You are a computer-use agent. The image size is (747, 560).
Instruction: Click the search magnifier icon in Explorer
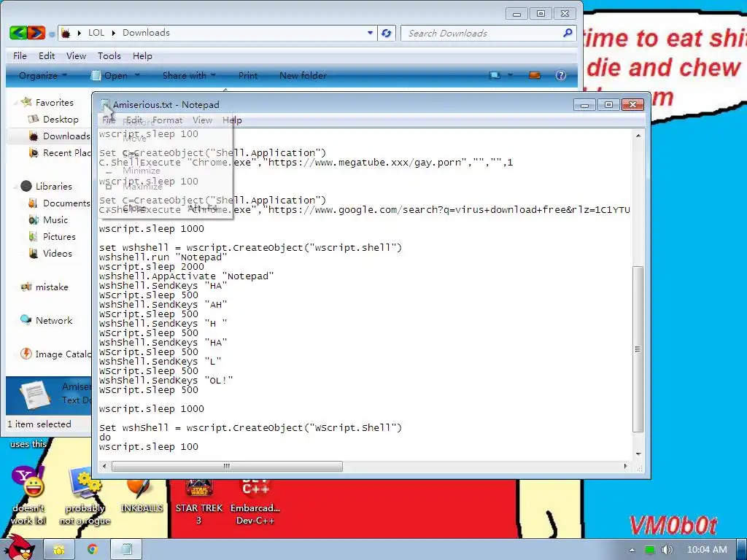tap(568, 33)
